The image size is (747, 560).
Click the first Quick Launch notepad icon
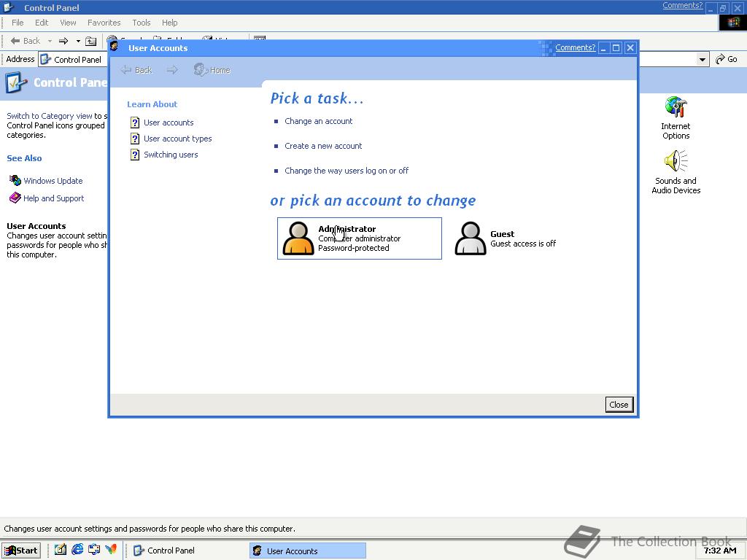60,550
